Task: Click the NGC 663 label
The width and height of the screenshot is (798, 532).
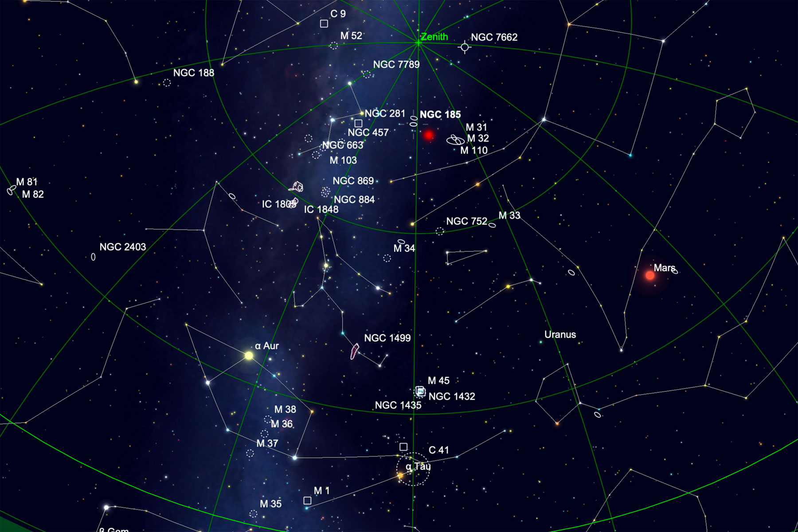Action: coord(343,145)
